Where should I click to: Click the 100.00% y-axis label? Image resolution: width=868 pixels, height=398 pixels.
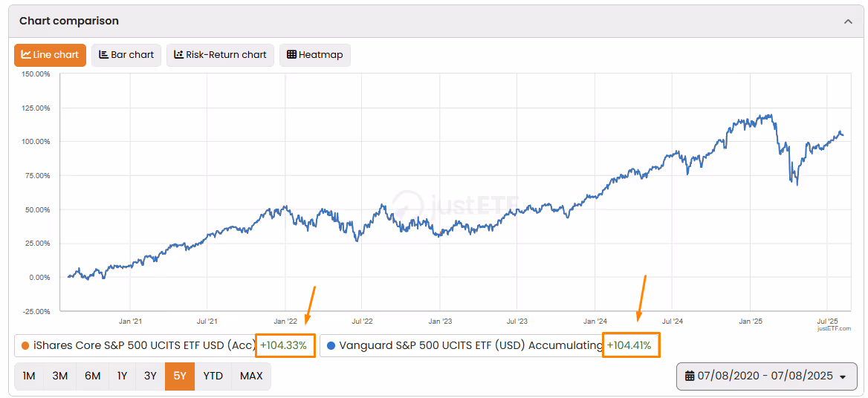pos(35,142)
